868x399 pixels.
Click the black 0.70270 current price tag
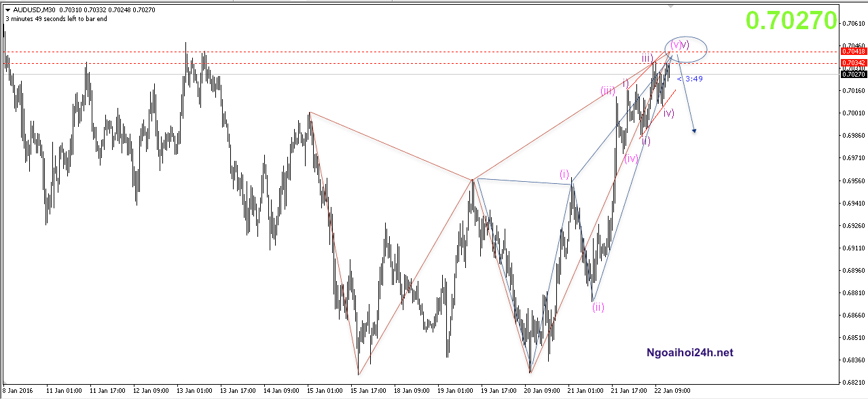point(852,74)
